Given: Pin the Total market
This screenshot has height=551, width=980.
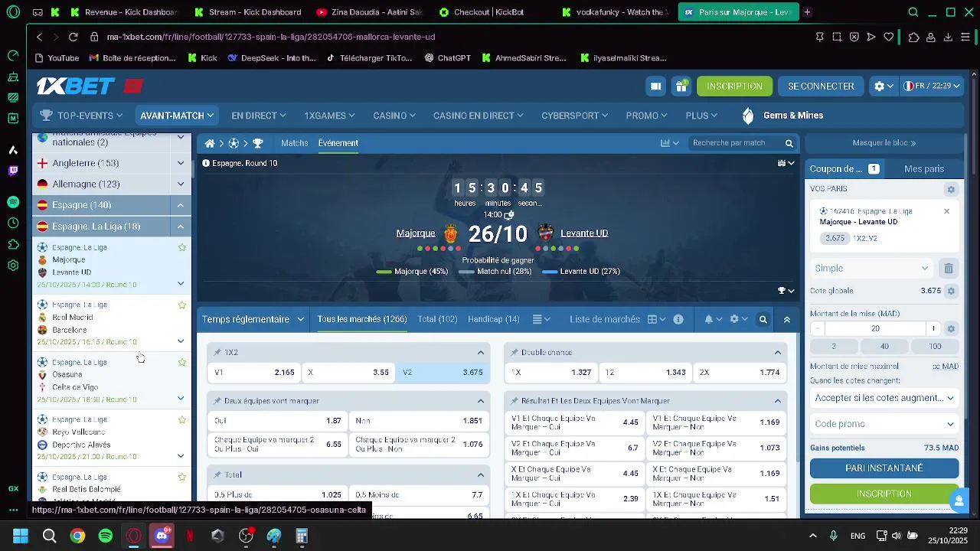Looking at the screenshot, I should click(x=217, y=475).
